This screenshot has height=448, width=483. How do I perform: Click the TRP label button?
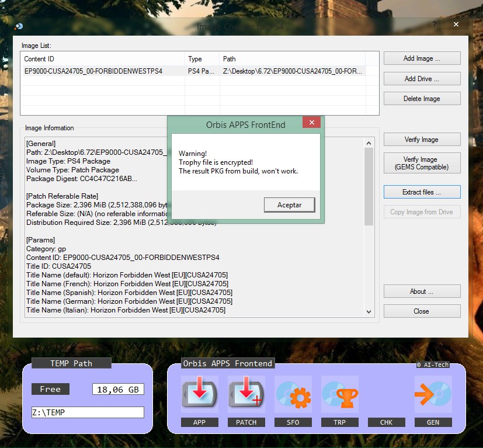tap(340, 422)
